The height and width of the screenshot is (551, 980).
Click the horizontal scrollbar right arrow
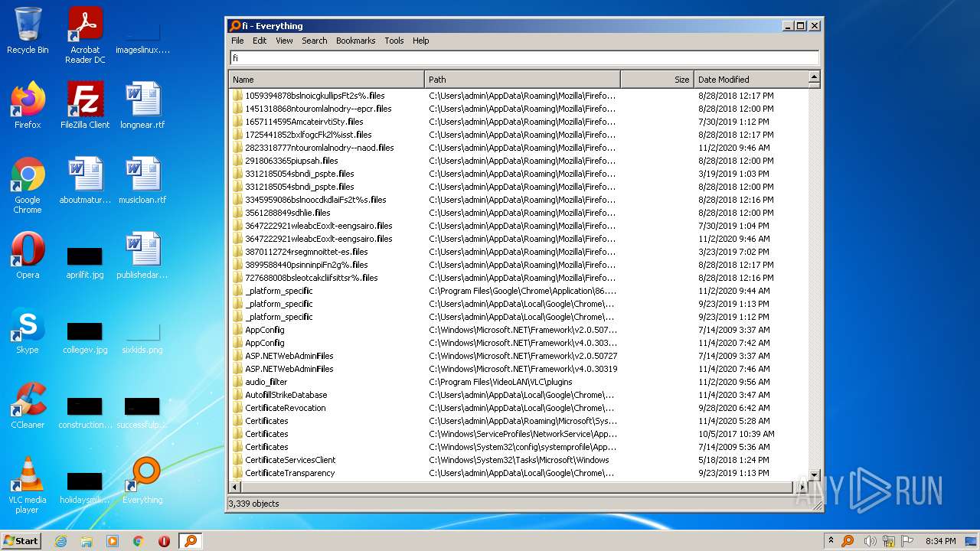pyautogui.click(x=802, y=487)
